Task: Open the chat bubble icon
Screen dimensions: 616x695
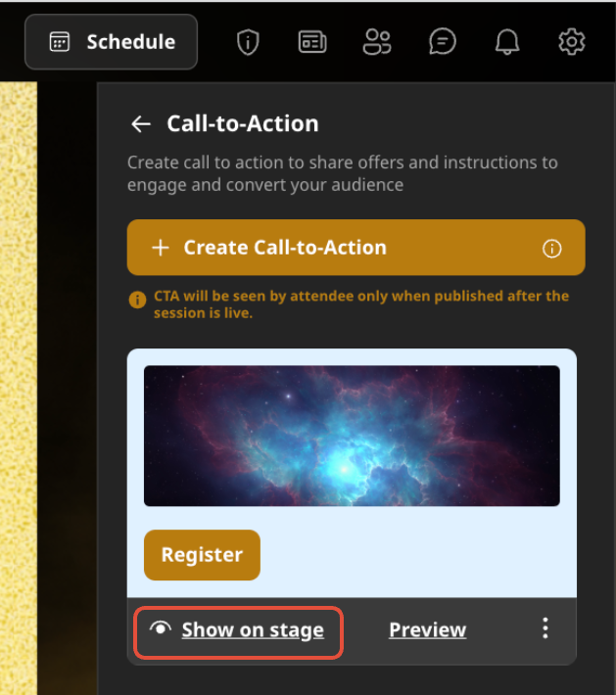Action: 442,42
